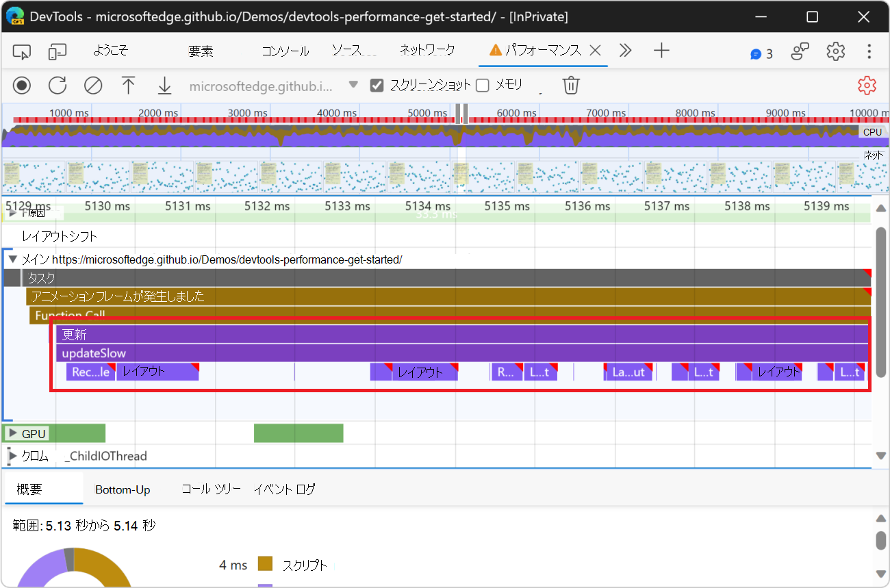Viewport: 890px width, 588px height.
Task: Open the feedback people icon
Action: point(800,51)
